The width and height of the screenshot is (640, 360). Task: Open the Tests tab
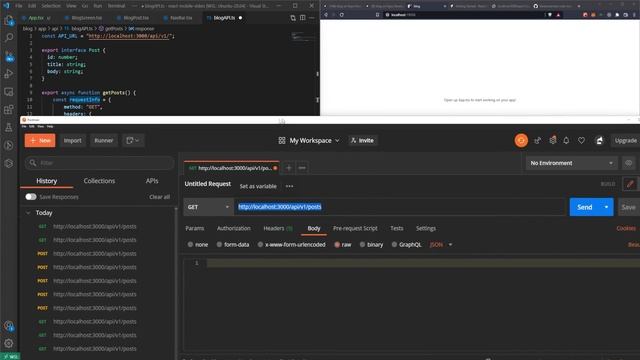[396, 228]
